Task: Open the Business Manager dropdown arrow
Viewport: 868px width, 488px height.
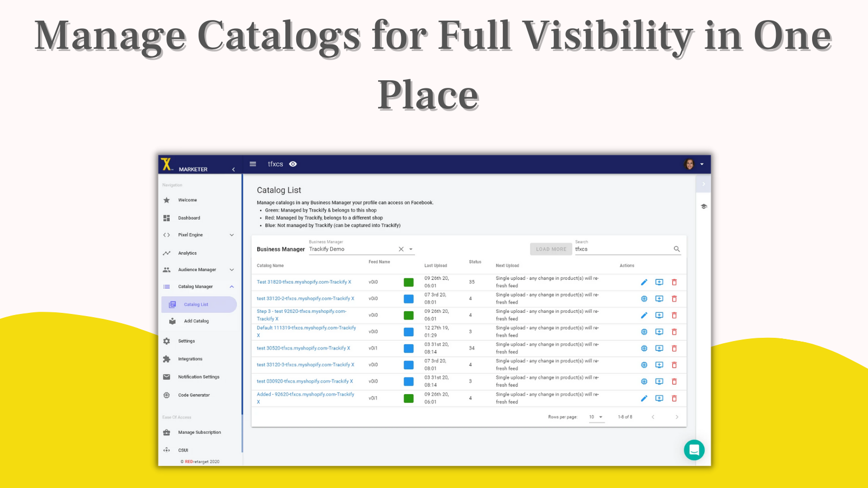Action: click(x=411, y=249)
